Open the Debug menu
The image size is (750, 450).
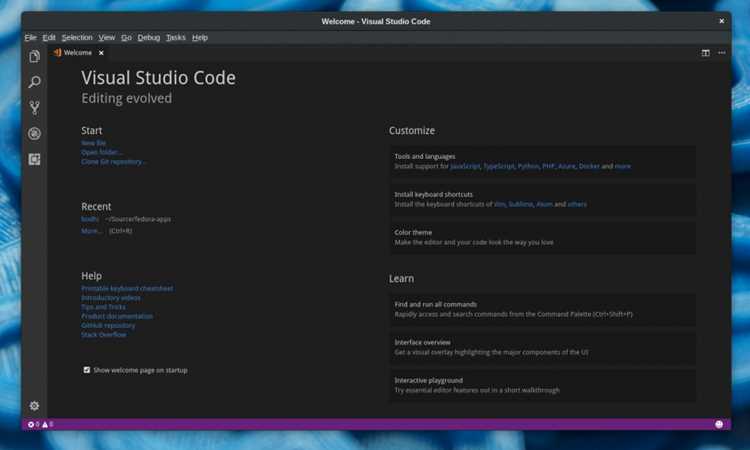pos(149,37)
